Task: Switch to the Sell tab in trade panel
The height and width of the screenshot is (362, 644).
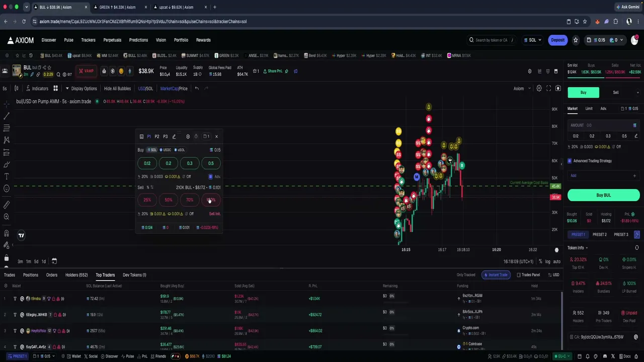Action: (x=616, y=93)
